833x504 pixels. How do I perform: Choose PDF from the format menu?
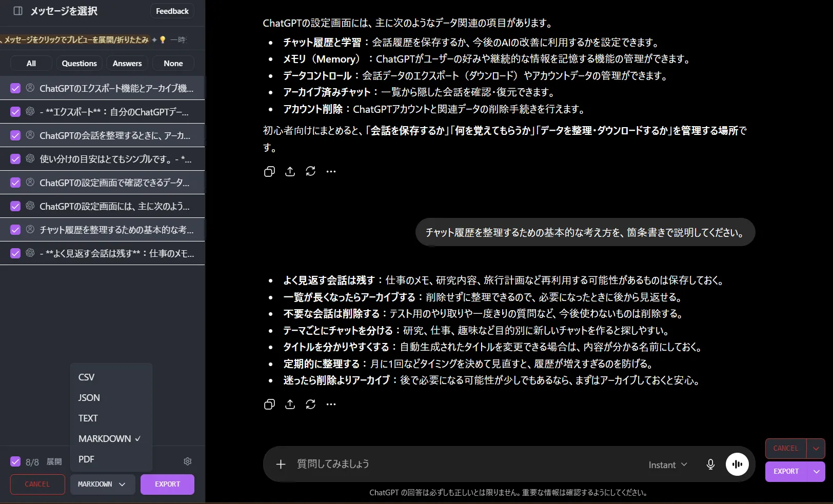tap(86, 459)
